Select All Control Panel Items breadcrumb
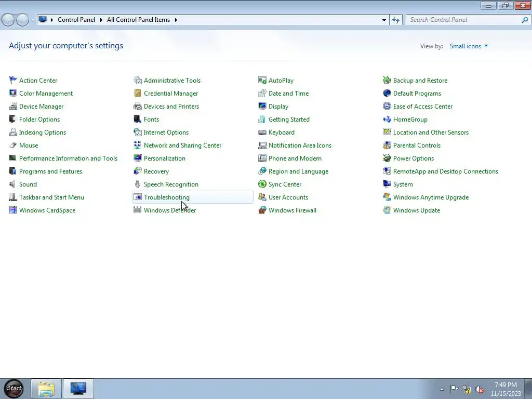 pos(138,20)
